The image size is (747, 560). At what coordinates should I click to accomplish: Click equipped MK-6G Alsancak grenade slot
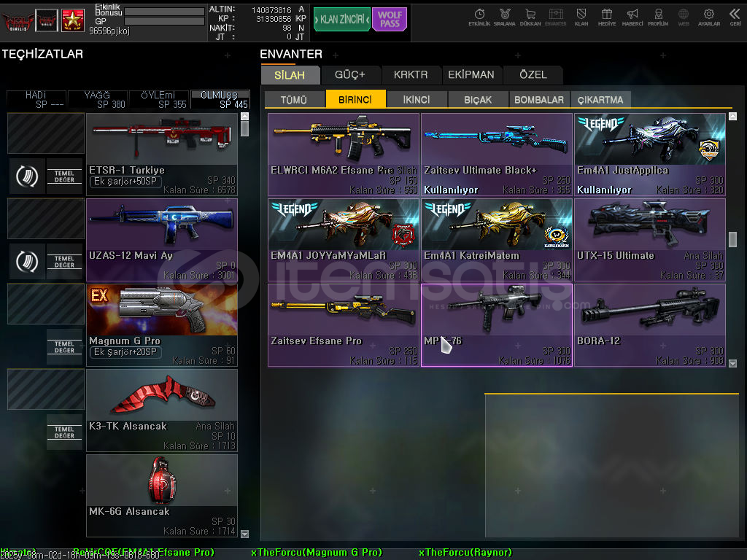[162, 496]
